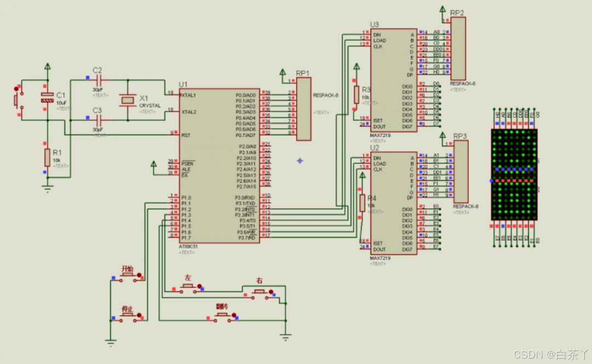This screenshot has height=364, width=592.
Task: Click the power arrow above R4
Action: click(362, 175)
